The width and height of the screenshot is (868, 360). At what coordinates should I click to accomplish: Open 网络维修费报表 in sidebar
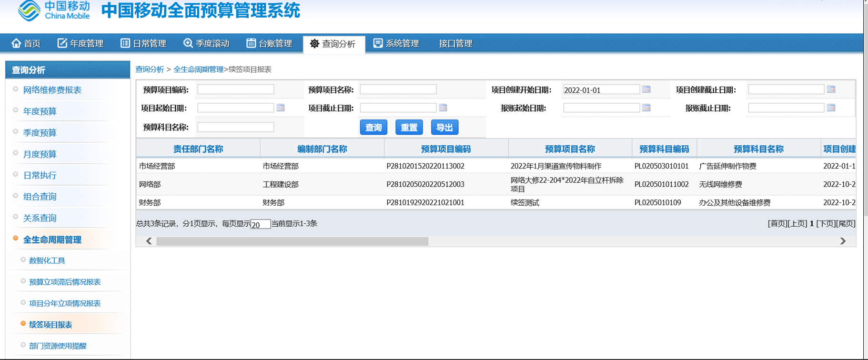click(x=52, y=90)
